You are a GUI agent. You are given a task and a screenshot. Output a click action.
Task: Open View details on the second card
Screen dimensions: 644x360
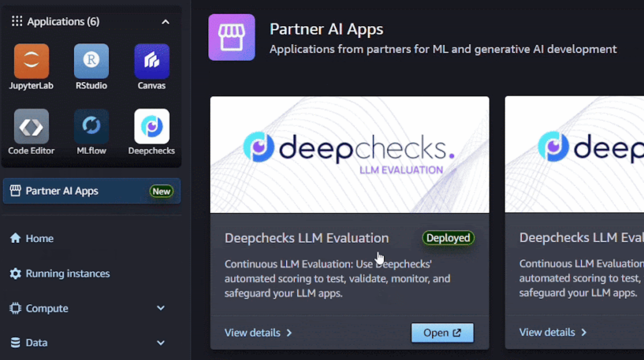[x=553, y=332]
